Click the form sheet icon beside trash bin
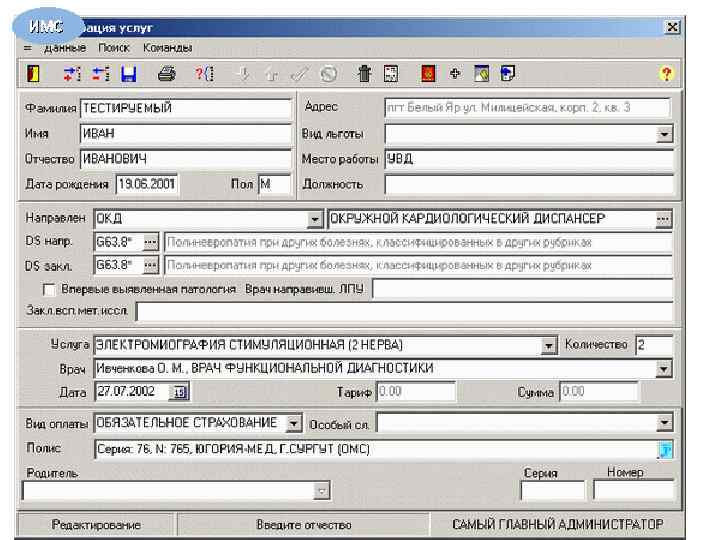This screenshot has width=720, height=540. (391, 73)
